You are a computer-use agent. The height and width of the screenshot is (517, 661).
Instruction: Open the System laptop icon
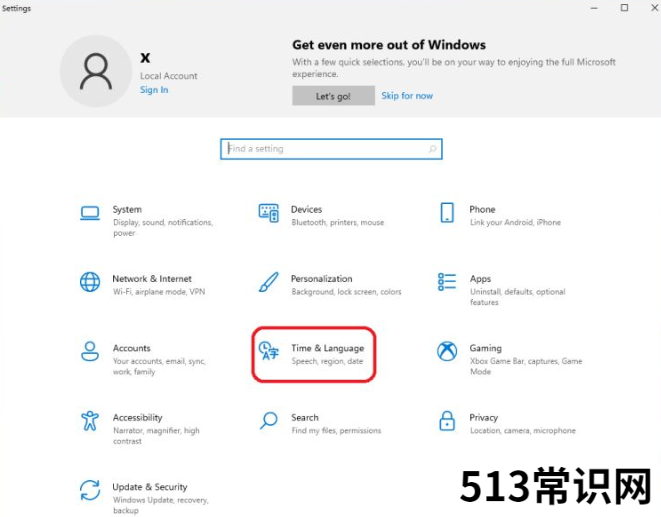point(90,213)
